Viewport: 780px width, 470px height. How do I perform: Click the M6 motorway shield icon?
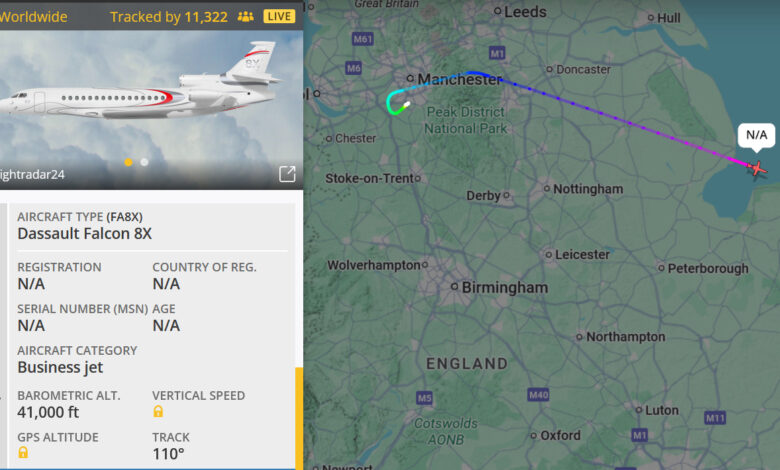coord(353,68)
